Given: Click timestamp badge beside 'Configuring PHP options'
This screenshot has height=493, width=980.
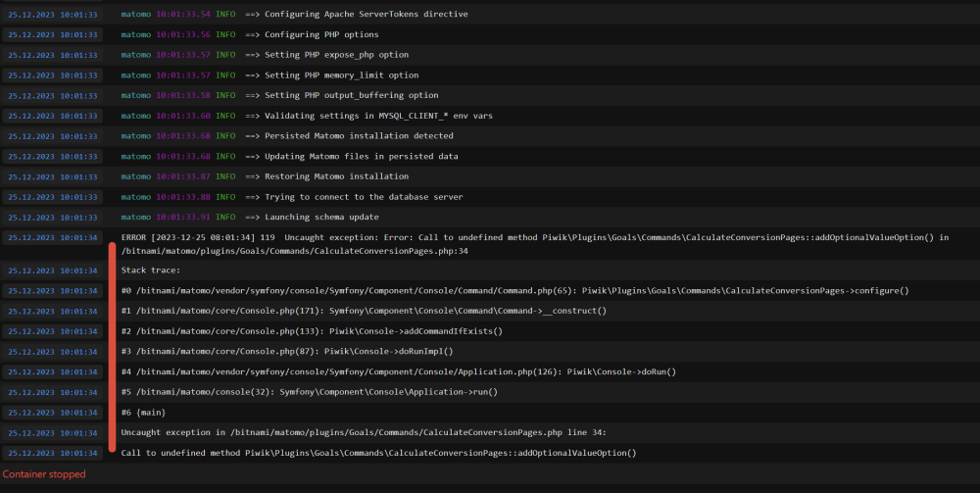Looking at the screenshot, I should click(x=53, y=34).
